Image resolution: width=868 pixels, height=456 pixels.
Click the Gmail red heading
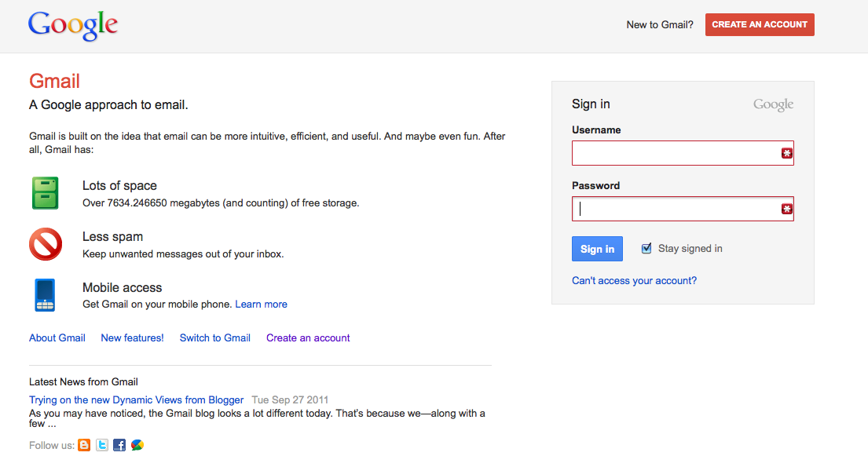pyautogui.click(x=54, y=82)
